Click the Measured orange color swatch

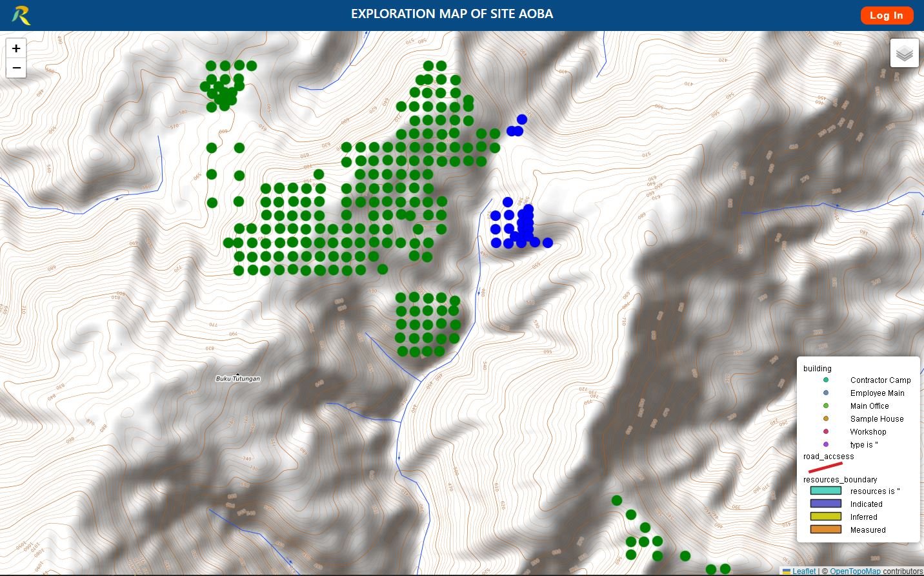(826, 530)
